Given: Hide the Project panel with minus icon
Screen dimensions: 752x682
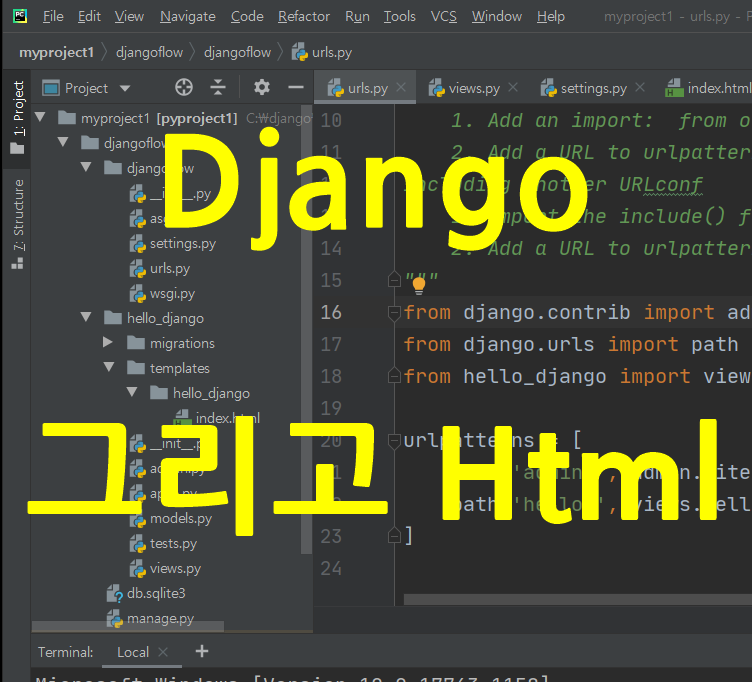Looking at the screenshot, I should pyautogui.click(x=296, y=87).
